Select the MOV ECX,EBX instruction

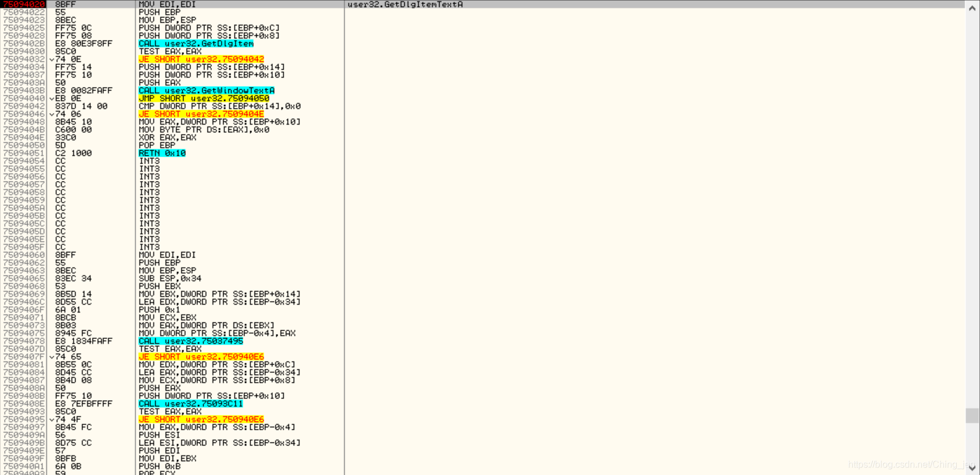tap(167, 318)
